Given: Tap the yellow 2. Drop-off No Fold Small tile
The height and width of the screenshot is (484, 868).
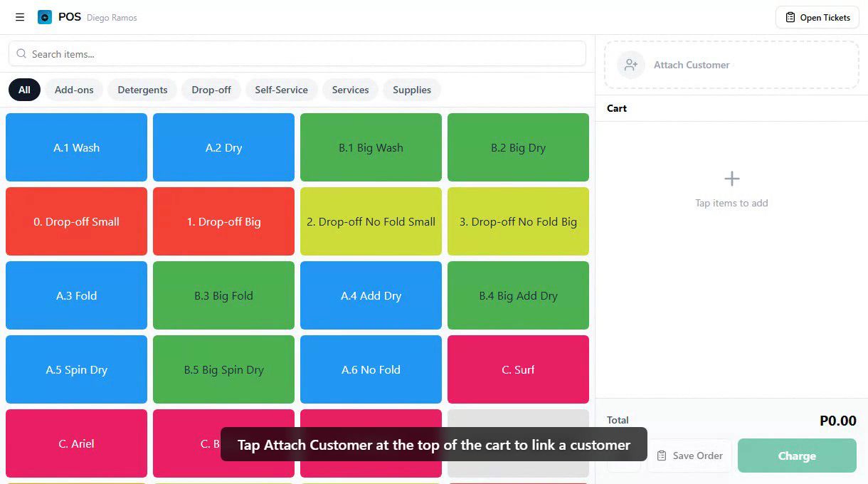Looking at the screenshot, I should [371, 221].
